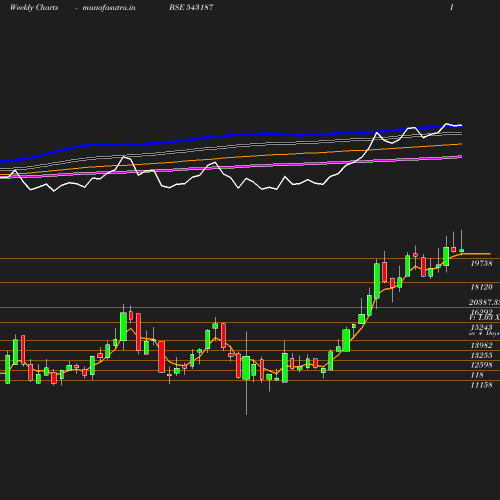Click the 20387.33 price value label
500x500 pixels.
tap(484, 302)
